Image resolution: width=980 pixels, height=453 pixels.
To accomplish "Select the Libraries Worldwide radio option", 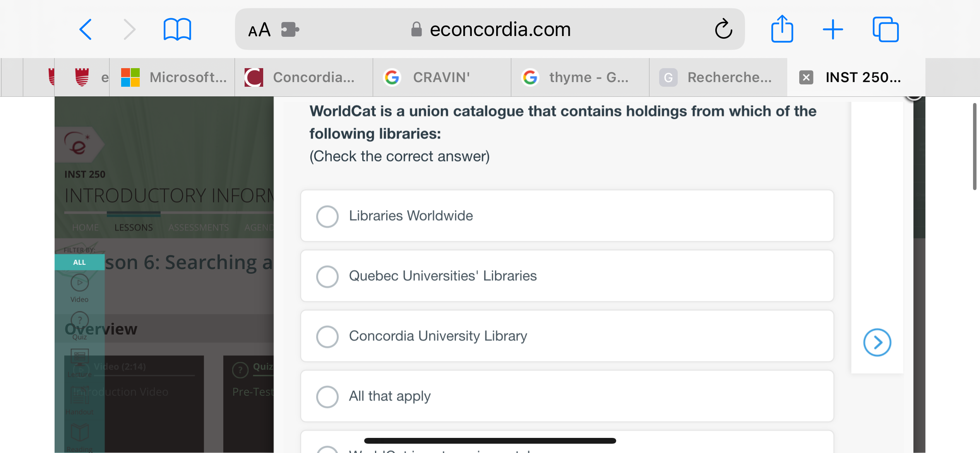I will pos(327,216).
